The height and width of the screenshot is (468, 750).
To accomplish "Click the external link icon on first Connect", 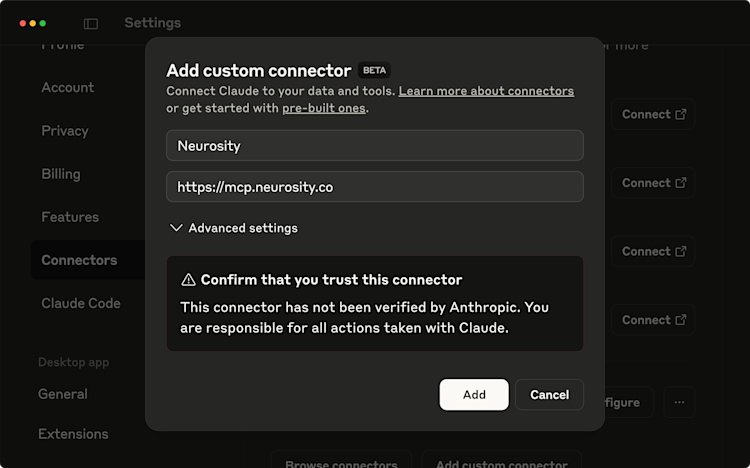I will 681,114.
